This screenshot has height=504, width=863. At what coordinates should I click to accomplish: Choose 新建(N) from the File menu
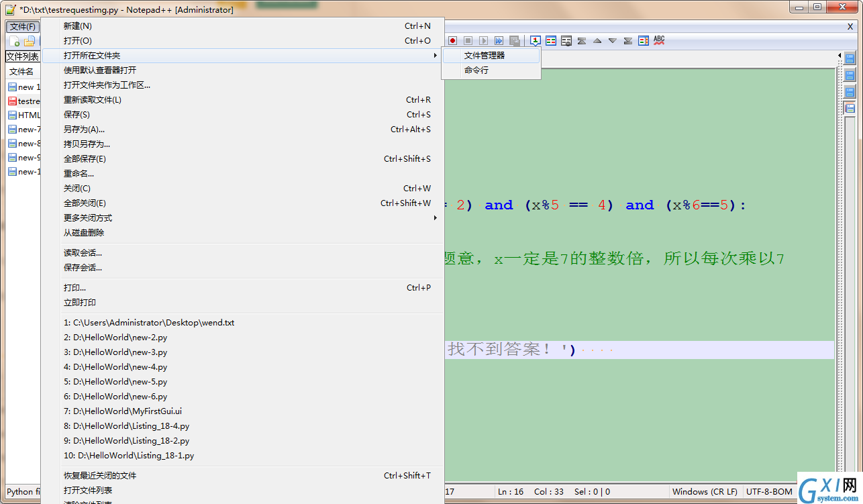pyautogui.click(x=243, y=26)
